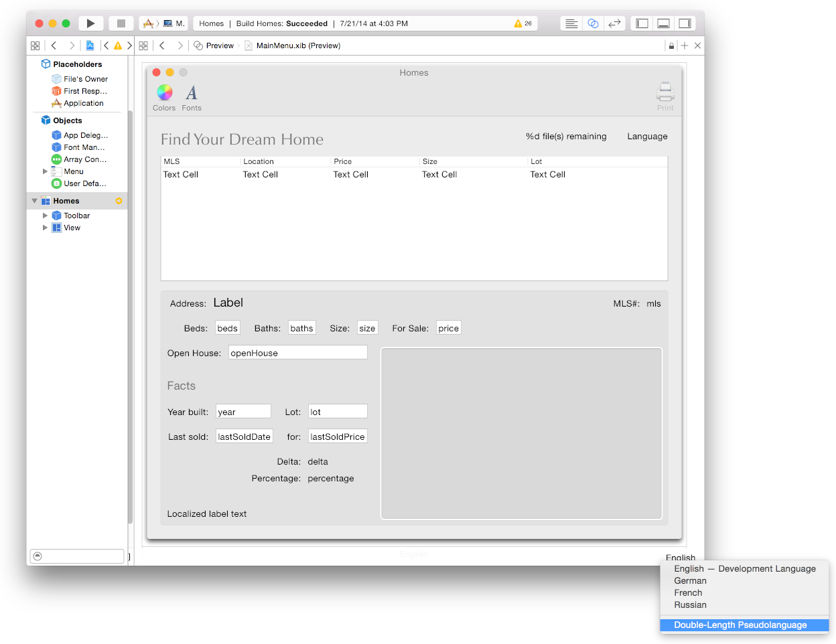Choose Double-Length Pseudolanguage from the menu
This screenshot has height=644, width=836.
pos(740,625)
